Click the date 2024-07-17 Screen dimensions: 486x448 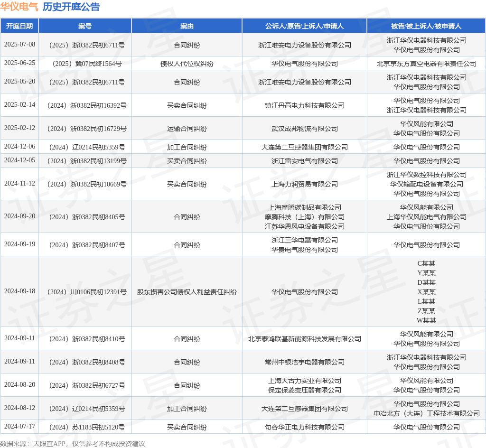pyautogui.click(x=19, y=426)
